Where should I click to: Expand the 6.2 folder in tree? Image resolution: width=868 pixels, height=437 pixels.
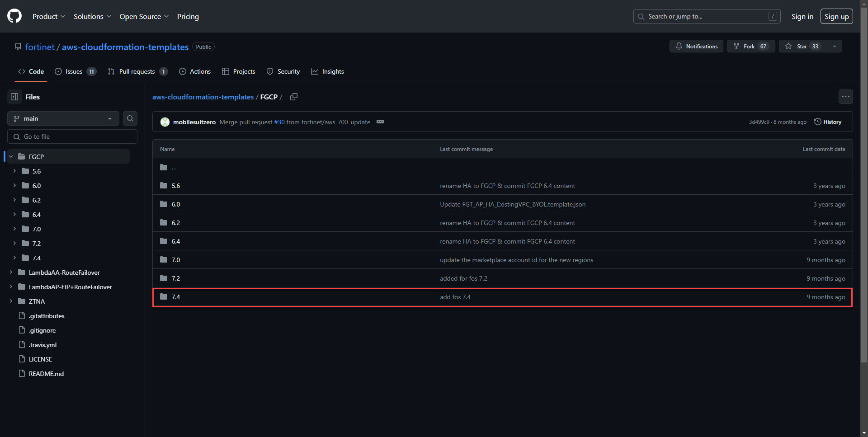tap(14, 200)
